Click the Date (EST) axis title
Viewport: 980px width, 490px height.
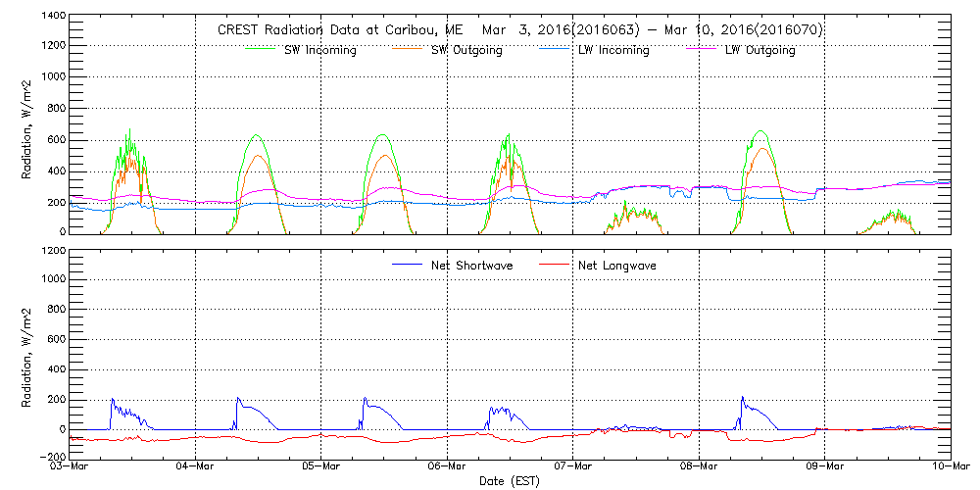[510, 481]
